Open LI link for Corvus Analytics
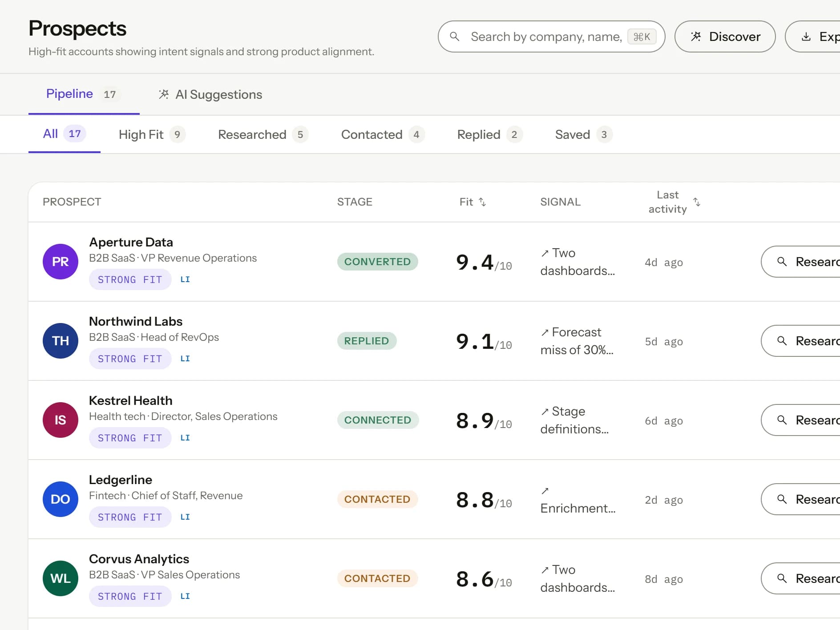The image size is (840, 630). pyautogui.click(x=185, y=596)
